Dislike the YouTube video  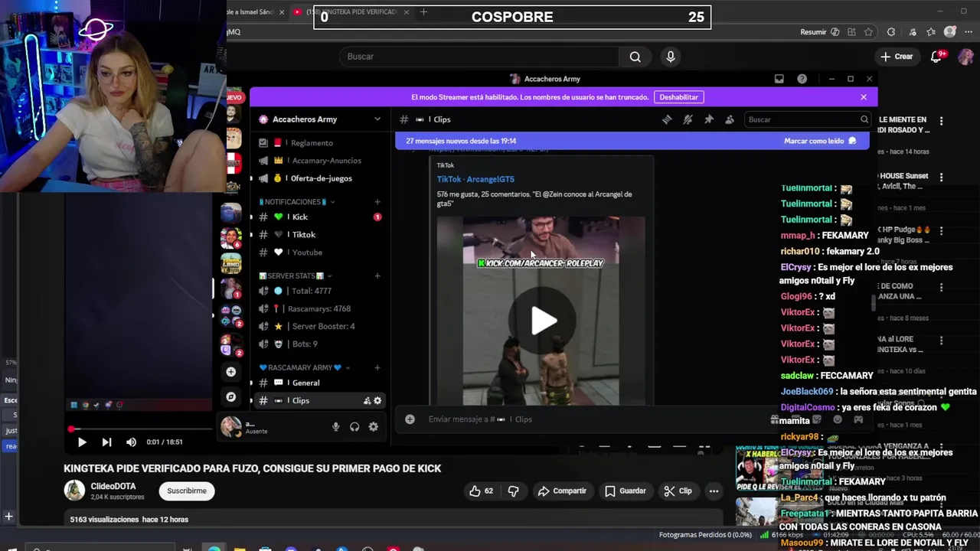(x=514, y=491)
